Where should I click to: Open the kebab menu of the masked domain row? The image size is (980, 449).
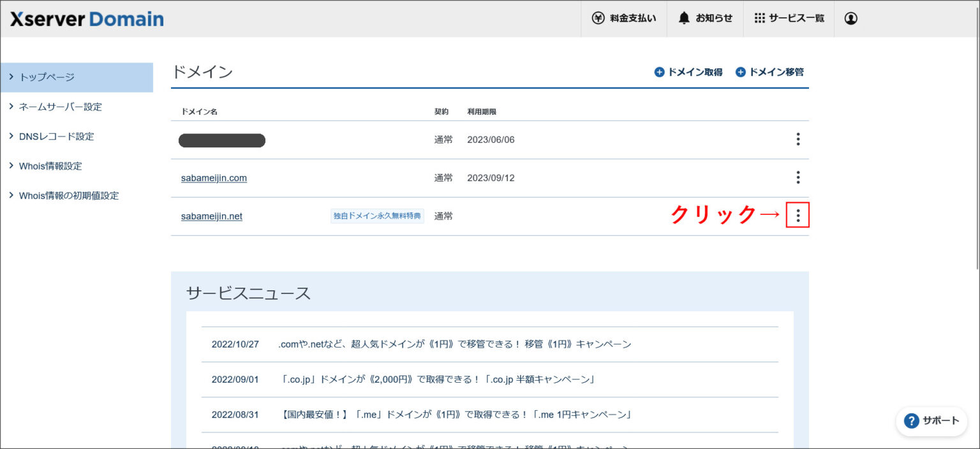point(798,139)
